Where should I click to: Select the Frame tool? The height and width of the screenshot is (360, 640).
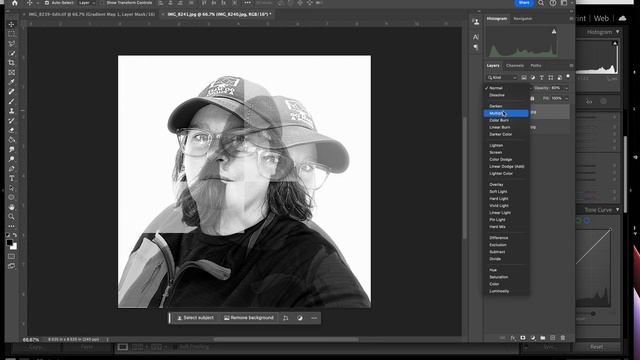click(11, 73)
